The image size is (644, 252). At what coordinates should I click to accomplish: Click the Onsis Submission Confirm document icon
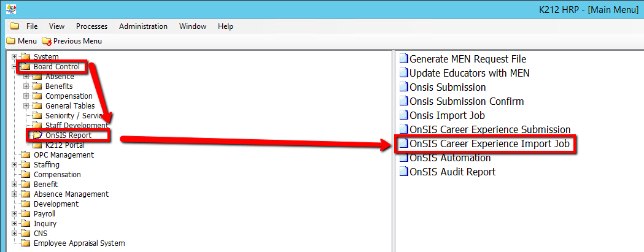pyautogui.click(x=403, y=102)
